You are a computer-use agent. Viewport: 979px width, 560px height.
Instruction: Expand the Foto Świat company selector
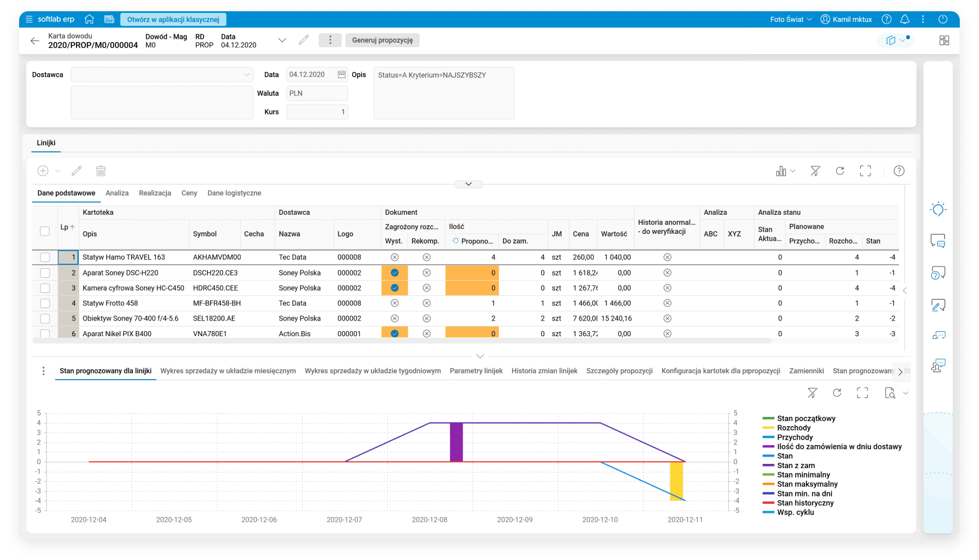[791, 19]
